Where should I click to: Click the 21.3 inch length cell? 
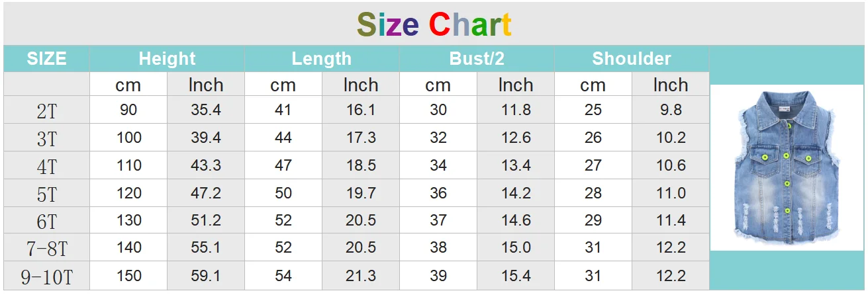(361, 276)
